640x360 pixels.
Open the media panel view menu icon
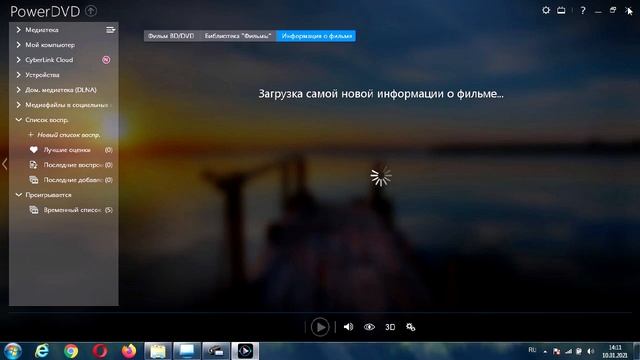[111, 30]
